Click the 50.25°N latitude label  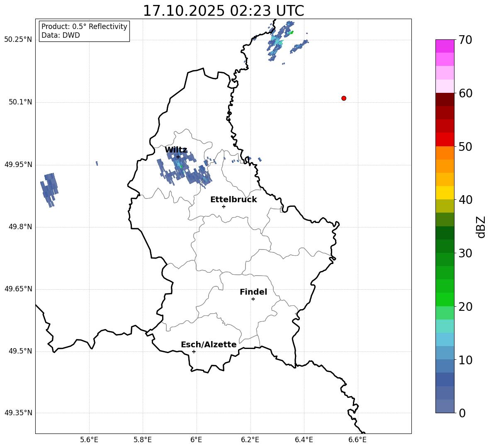point(18,40)
